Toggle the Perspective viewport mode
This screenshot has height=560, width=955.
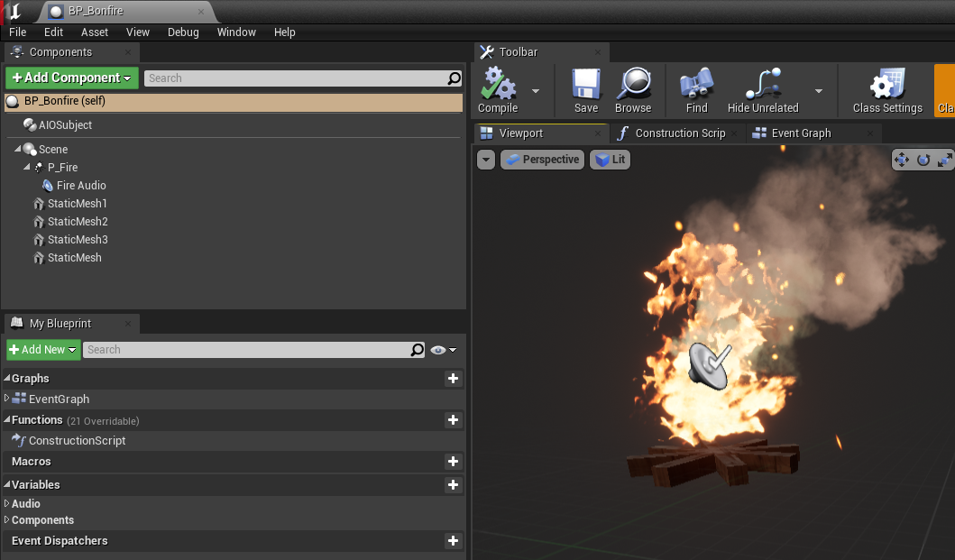point(542,160)
